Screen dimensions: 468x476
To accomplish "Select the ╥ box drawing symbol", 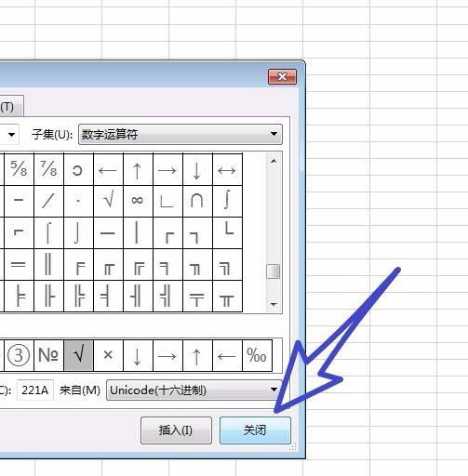I will point(228,297).
